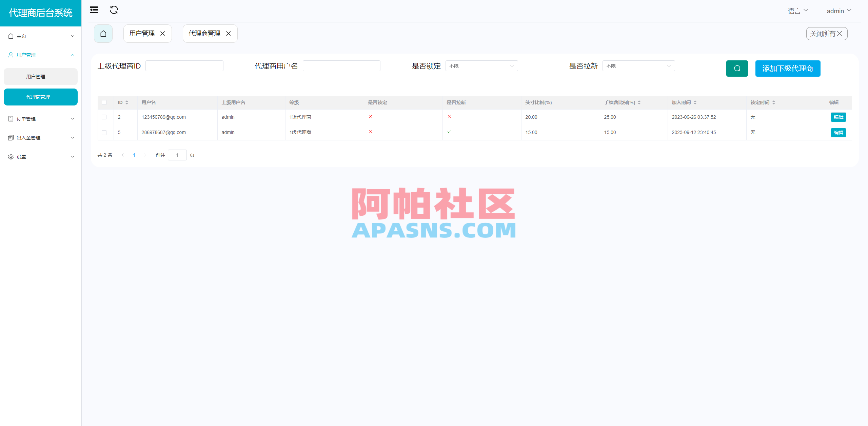Click the 用户管理 user icon in sidebar

point(10,55)
